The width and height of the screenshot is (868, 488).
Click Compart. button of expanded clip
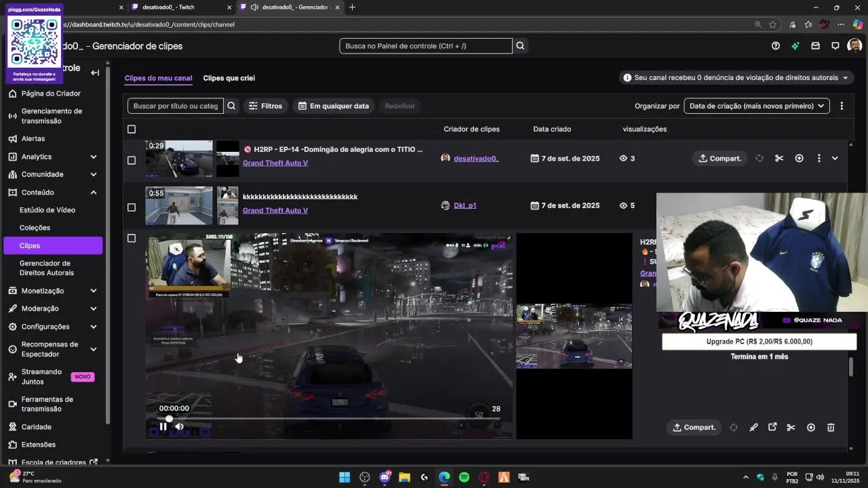(694, 428)
